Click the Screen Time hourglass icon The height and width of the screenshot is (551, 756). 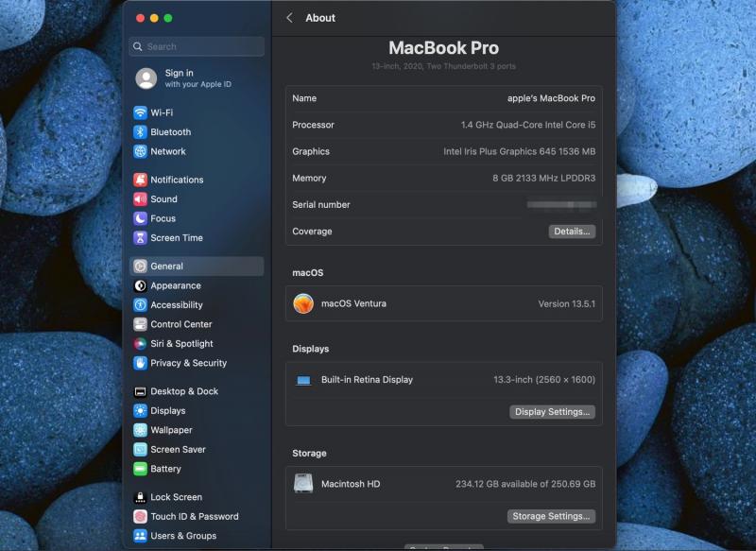click(140, 237)
